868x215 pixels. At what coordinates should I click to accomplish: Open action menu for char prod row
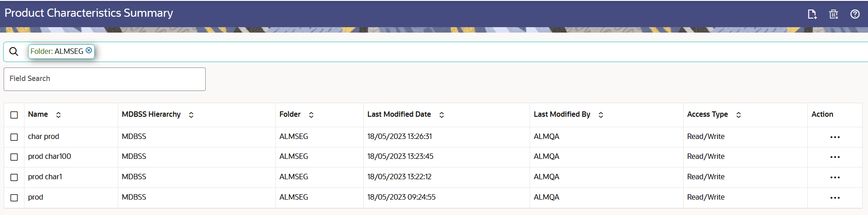pos(835,137)
